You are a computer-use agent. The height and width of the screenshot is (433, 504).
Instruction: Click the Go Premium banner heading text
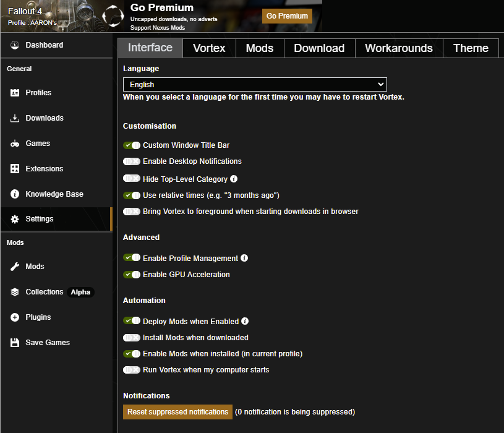click(161, 7)
